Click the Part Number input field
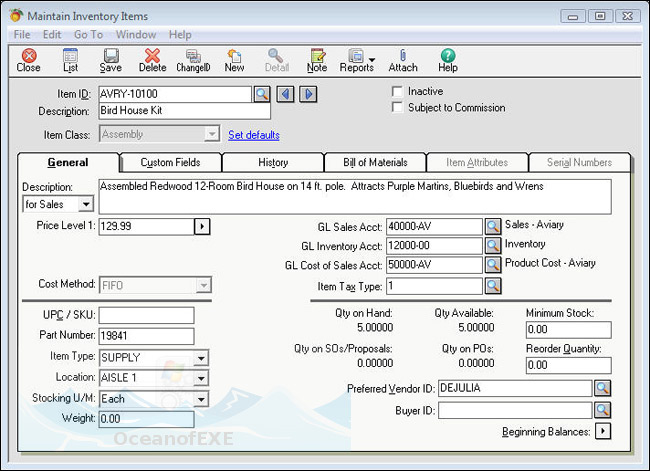The width and height of the screenshot is (650, 471). click(146, 336)
